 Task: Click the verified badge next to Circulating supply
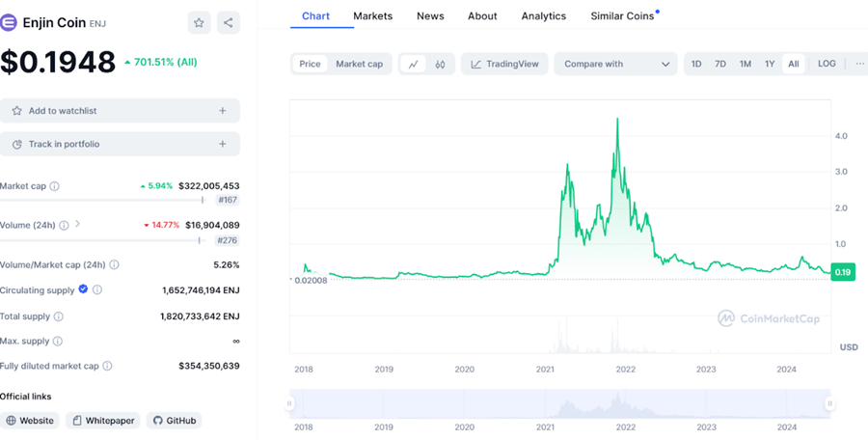point(83,289)
